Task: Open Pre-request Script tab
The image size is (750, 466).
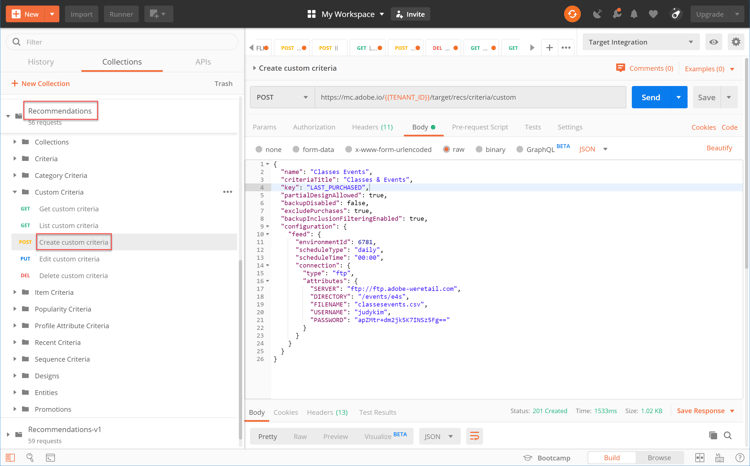Action: (x=480, y=127)
